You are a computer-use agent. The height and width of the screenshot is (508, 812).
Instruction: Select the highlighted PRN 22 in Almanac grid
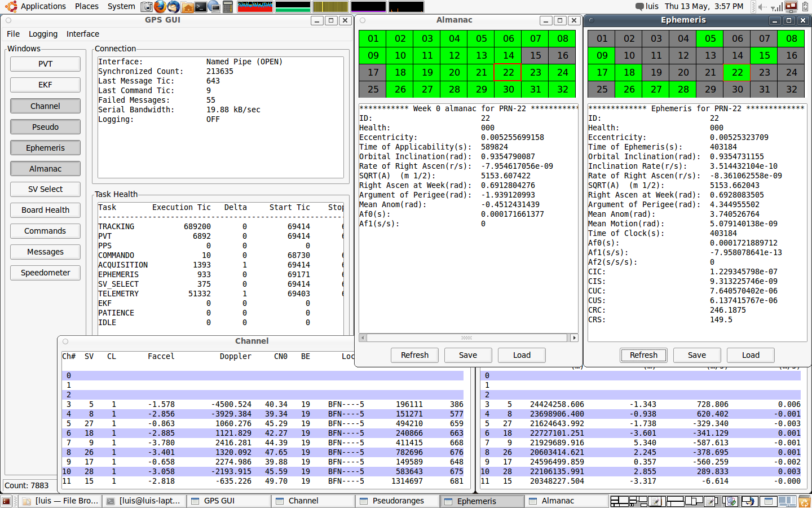(508, 72)
